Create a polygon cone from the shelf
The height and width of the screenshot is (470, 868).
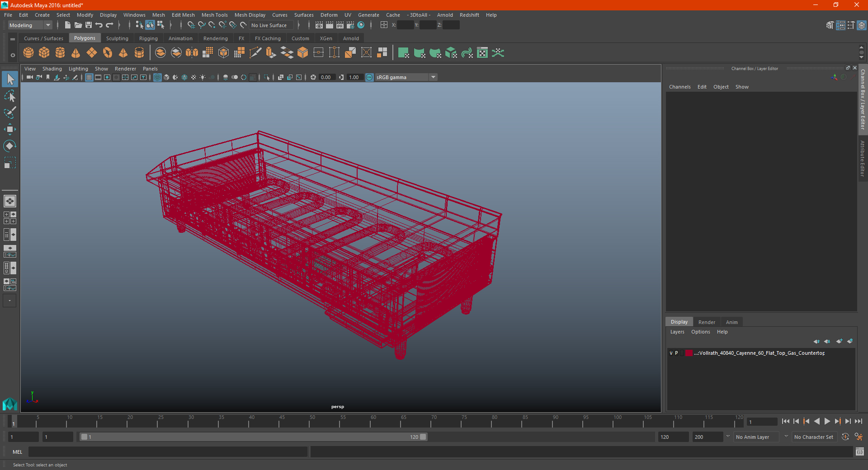76,53
